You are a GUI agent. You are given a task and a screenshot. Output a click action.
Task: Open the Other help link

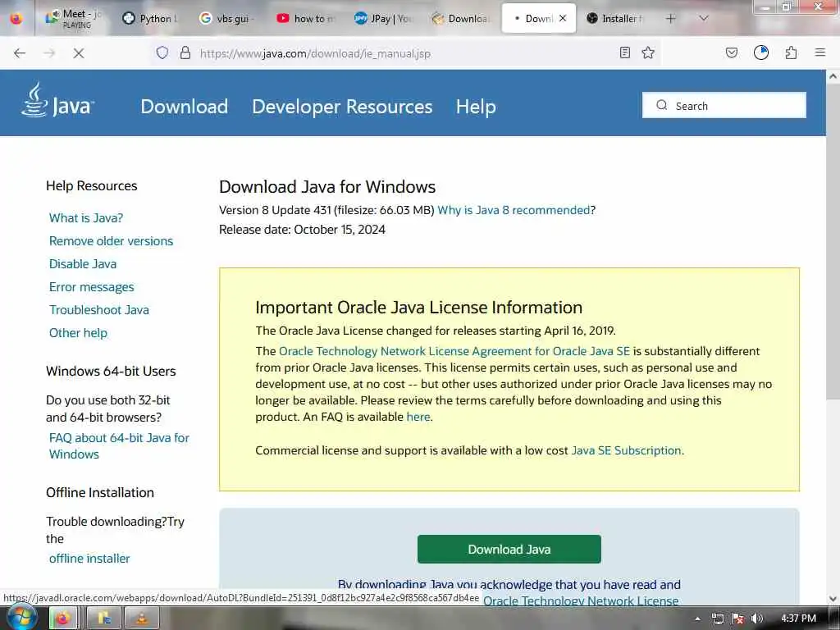pyautogui.click(x=78, y=333)
